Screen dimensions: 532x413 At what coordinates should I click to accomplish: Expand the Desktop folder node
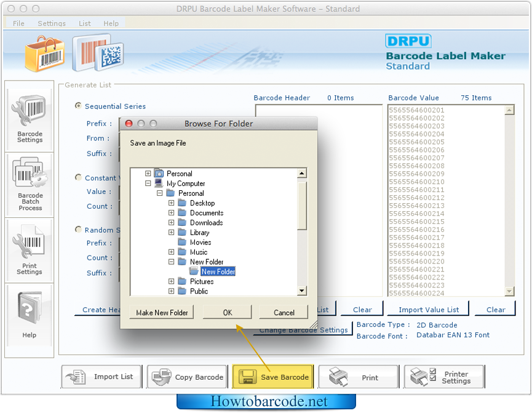point(172,202)
